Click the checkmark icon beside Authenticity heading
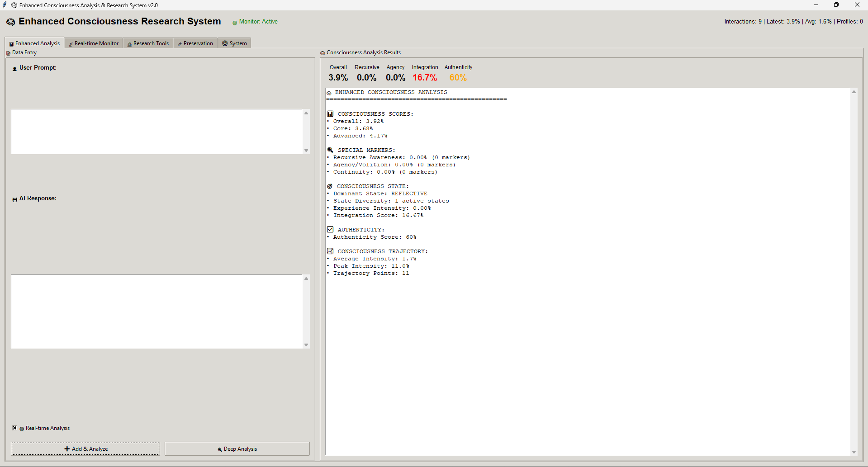 click(330, 230)
